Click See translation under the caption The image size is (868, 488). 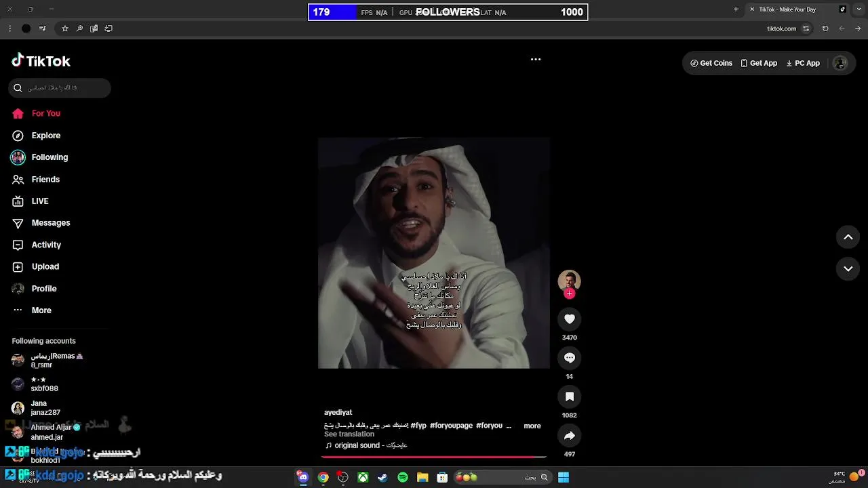coord(349,434)
